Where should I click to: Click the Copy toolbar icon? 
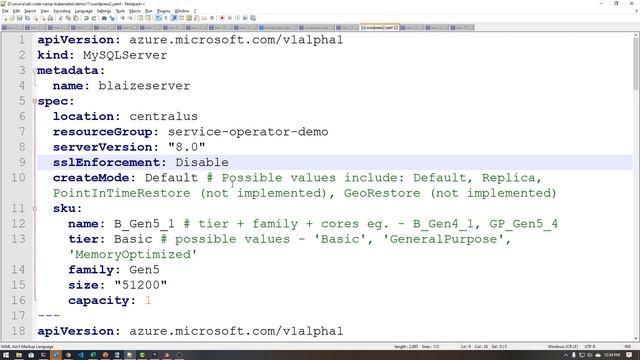coord(68,18)
